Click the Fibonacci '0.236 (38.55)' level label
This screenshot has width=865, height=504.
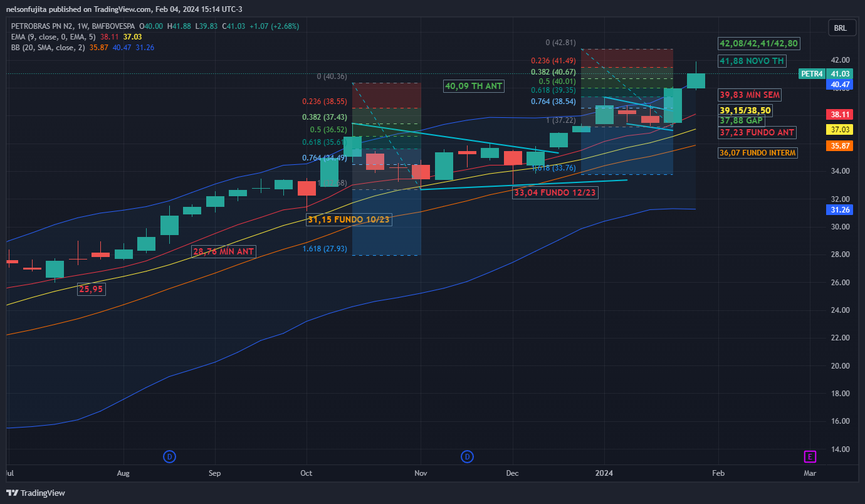pos(324,101)
